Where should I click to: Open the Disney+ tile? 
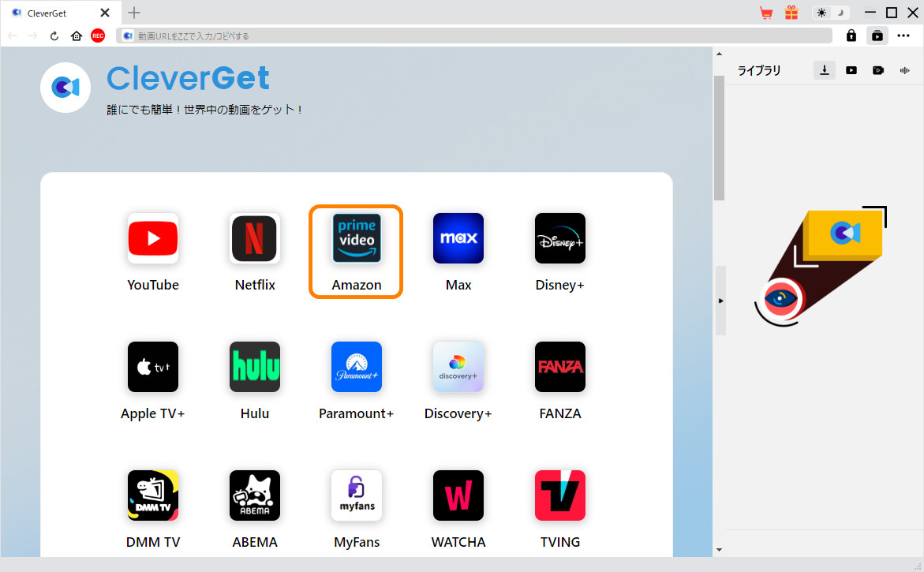coord(559,238)
